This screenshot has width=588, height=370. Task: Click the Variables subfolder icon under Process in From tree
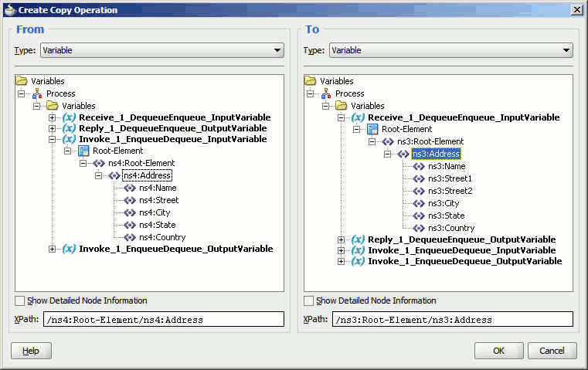[x=52, y=106]
